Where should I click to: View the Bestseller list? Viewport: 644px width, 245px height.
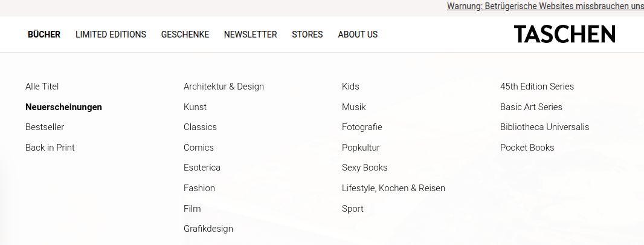point(45,127)
